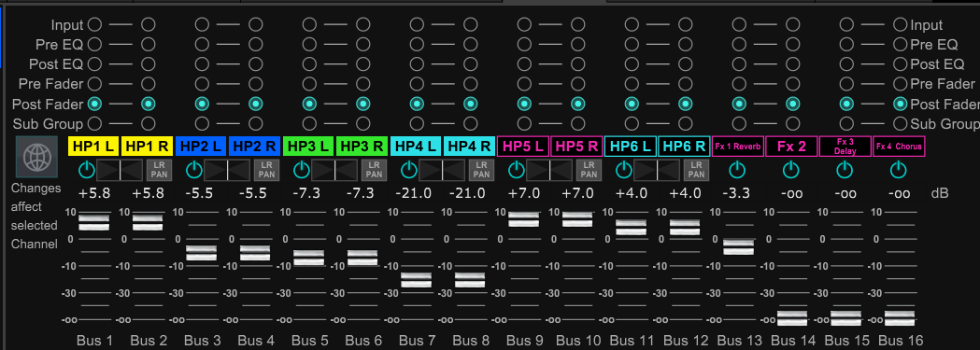Toggle the power icon under HP3 L

[x=301, y=169]
